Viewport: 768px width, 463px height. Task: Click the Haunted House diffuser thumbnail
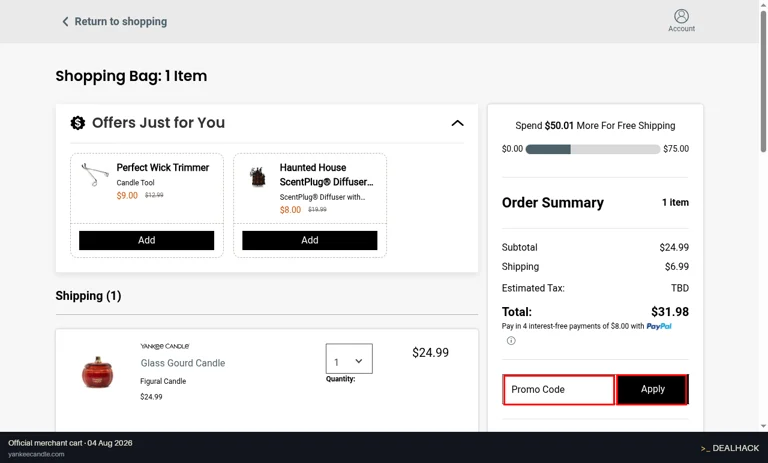(258, 177)
